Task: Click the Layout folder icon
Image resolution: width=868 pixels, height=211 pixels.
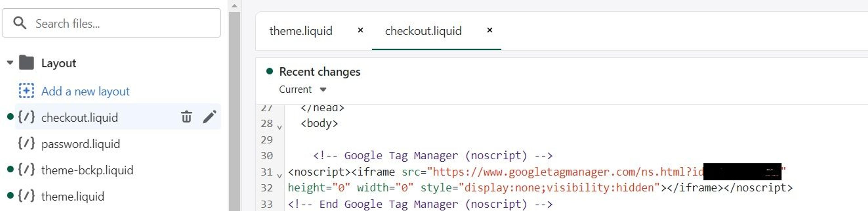Action: pyautogui.click(x=26, y=62)
